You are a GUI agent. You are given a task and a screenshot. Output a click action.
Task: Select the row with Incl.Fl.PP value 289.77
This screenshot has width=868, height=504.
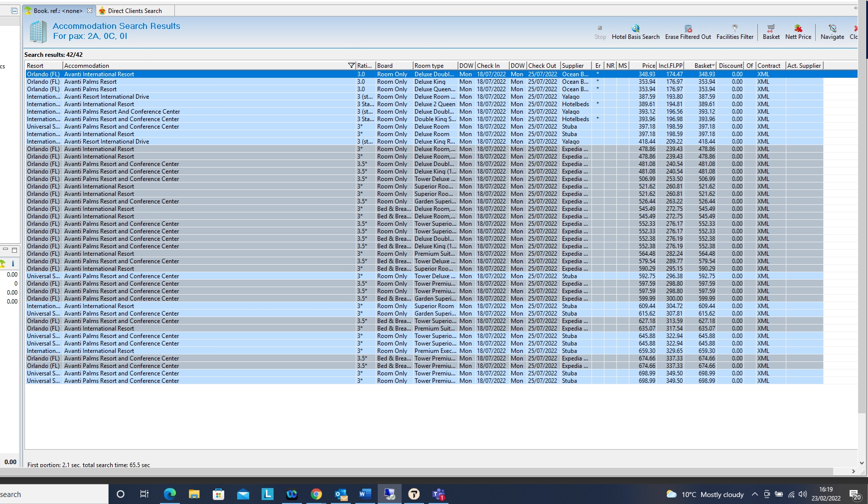point(425,261)
